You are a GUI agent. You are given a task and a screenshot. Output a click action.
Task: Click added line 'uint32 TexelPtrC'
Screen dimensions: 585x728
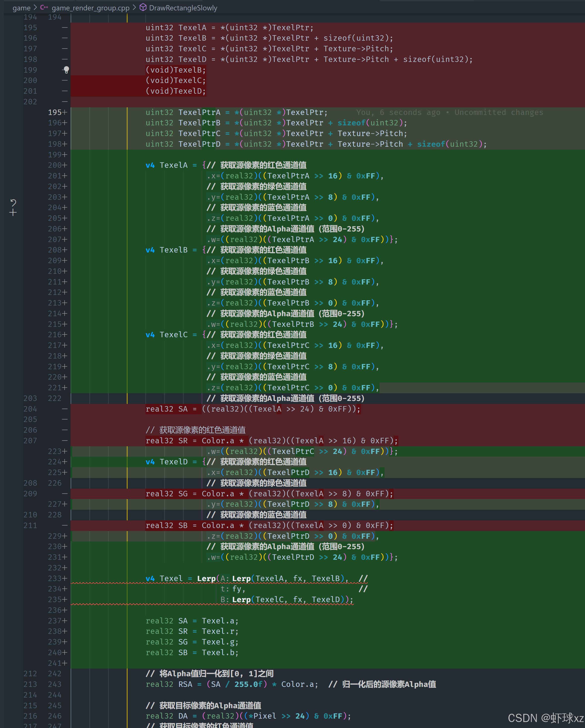click(277, 133)
